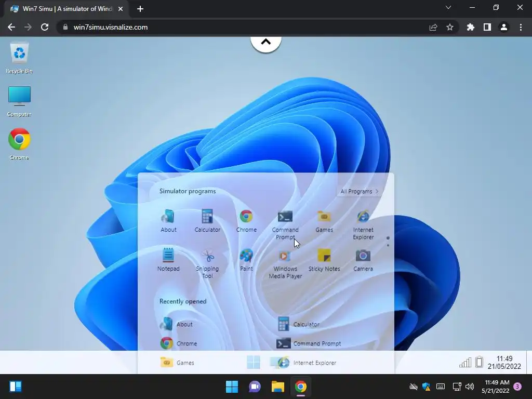Share this page icon
This screenshot has height=399, width=532.
point(433,27)
